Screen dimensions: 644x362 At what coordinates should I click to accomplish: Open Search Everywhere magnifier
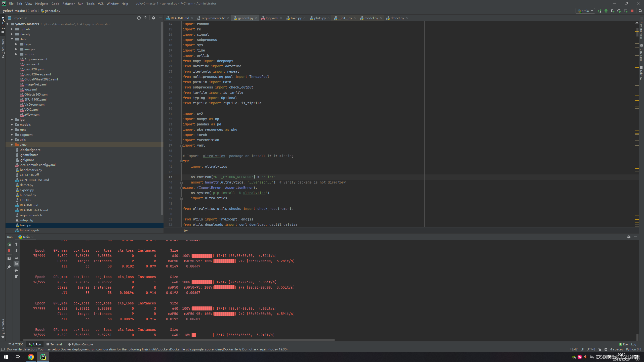(x=640, y=11)
